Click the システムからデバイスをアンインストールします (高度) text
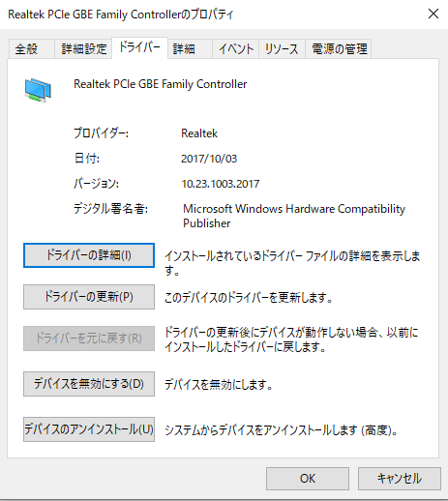This screenshot has height=501, width=448. coord(282,430)
